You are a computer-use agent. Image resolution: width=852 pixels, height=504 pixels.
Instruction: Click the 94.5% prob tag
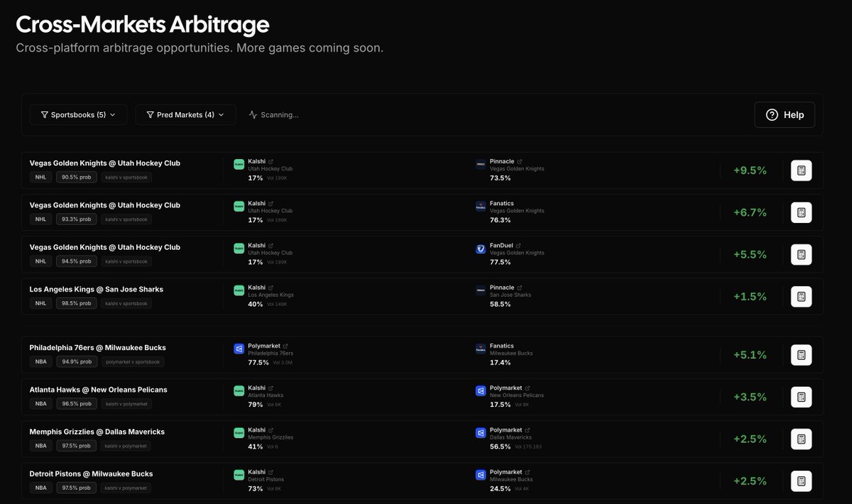coord(77,261)
